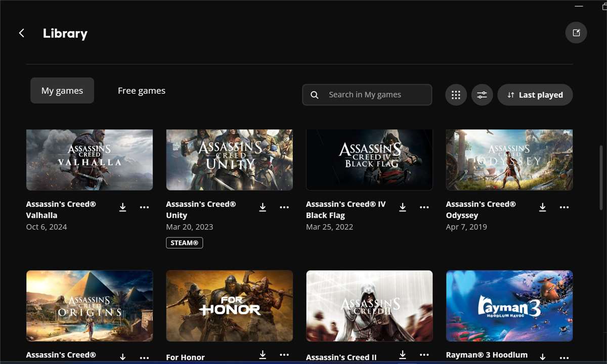This screenshot has height=364, width=607.
Task: Open the Assassin's Creed Origins cover thumbnail
Action: click(90, 306)
